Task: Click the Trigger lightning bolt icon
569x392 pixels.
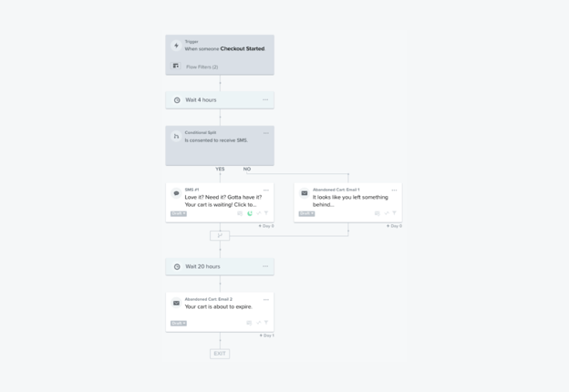Action: click(176, 46)
